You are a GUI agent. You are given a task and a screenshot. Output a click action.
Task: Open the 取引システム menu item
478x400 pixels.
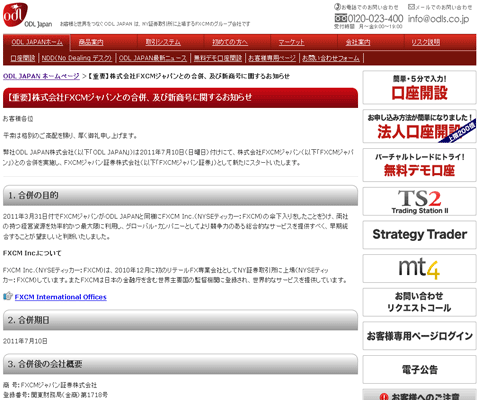163,42
